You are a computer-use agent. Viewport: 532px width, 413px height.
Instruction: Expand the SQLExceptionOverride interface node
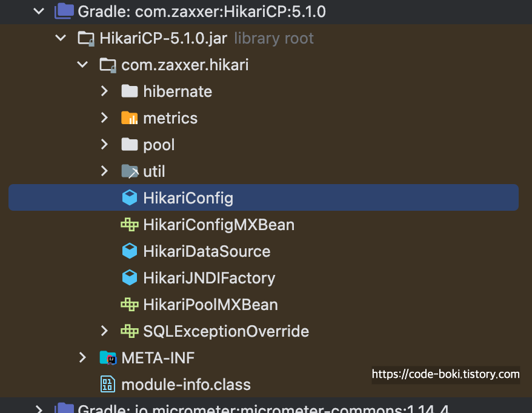[x=104, y=331]
